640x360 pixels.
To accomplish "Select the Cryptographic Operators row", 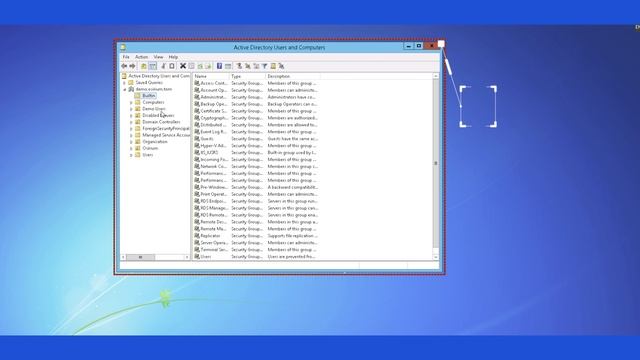I will coord(256,118).
